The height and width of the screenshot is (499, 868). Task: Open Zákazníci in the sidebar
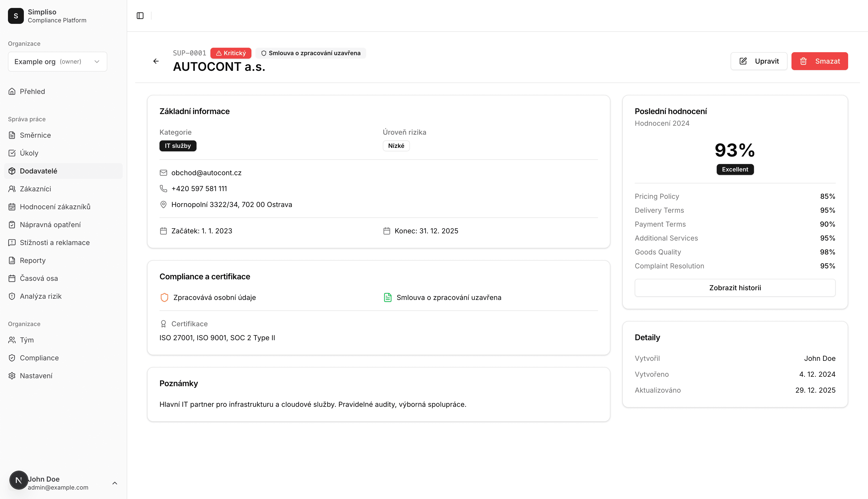click(x=35, y=189)
